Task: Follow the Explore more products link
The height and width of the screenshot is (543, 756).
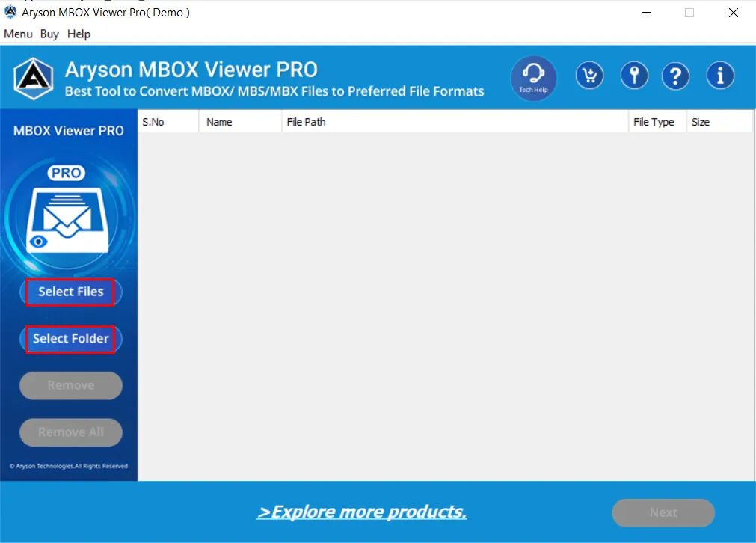Action: click(362, 512)
